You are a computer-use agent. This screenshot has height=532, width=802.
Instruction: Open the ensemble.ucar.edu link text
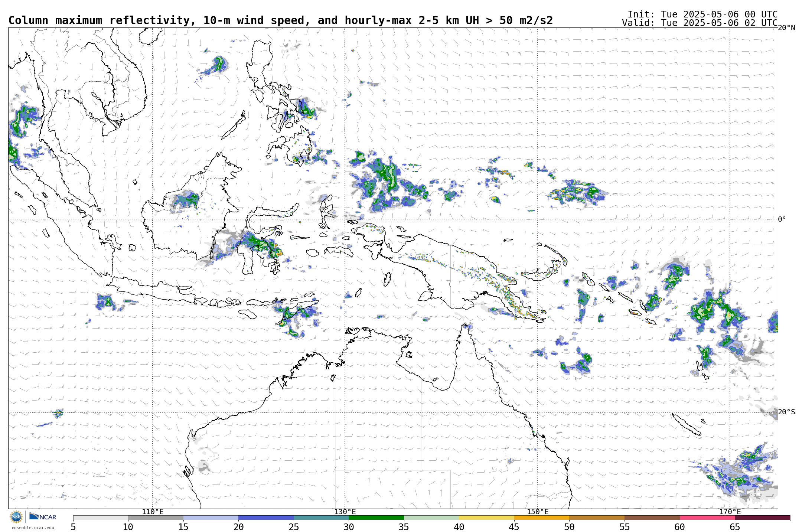coord(33,528)
